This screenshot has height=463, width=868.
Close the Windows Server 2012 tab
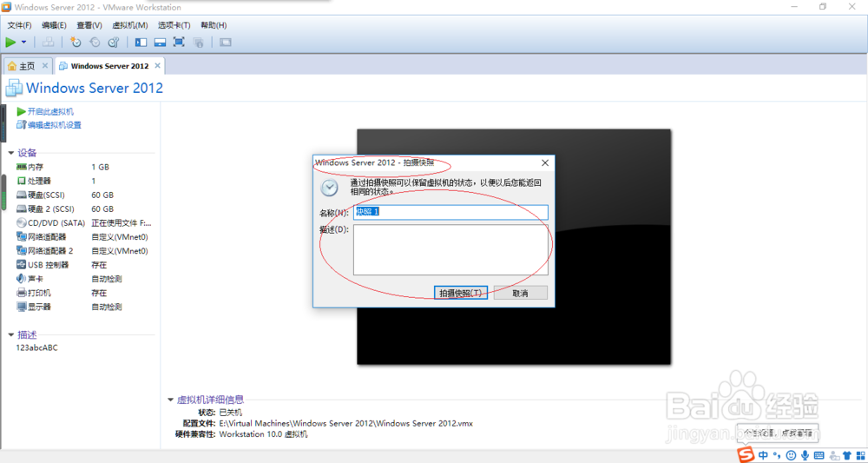pyautogui.click(x=158, y=65)
